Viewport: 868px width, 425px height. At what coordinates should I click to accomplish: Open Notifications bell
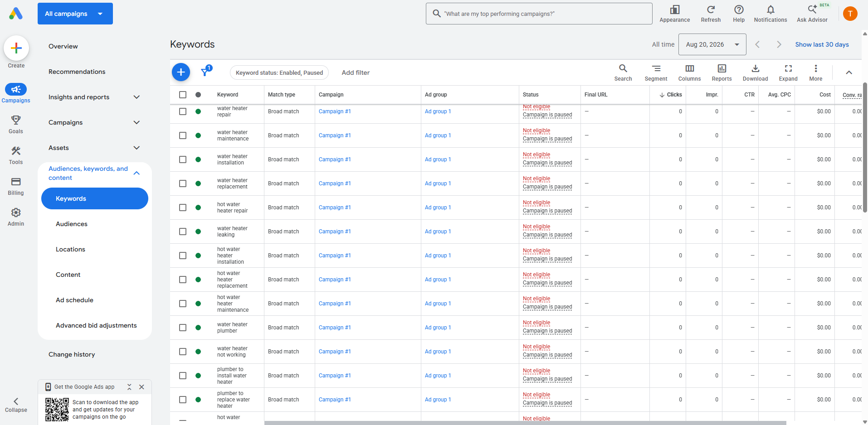click(770, 10)
